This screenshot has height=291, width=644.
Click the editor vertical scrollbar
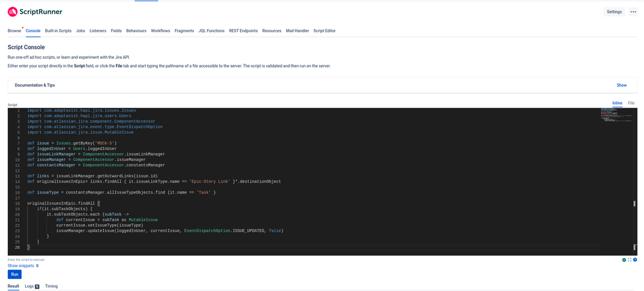[x=635, y=181]
